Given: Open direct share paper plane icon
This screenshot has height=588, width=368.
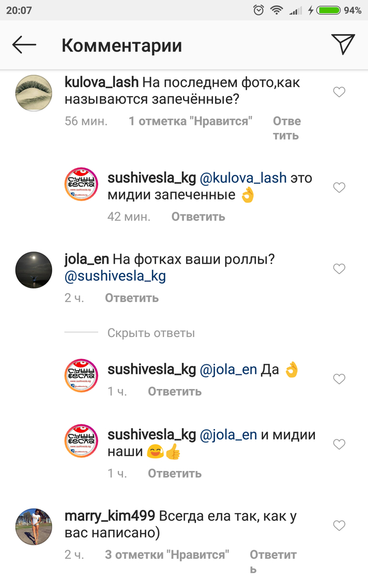Looking at the screenshot, I should pos(343,44).
